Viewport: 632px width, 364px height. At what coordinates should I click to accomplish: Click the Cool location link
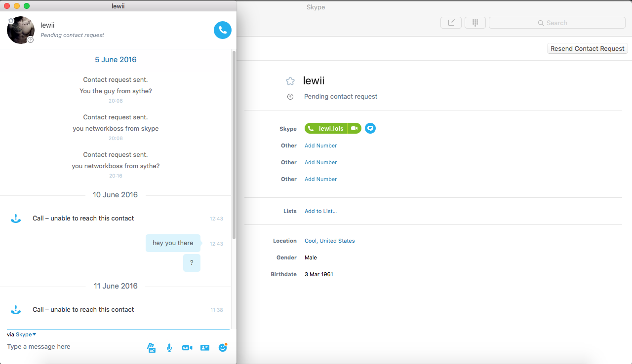coord(311,241)
